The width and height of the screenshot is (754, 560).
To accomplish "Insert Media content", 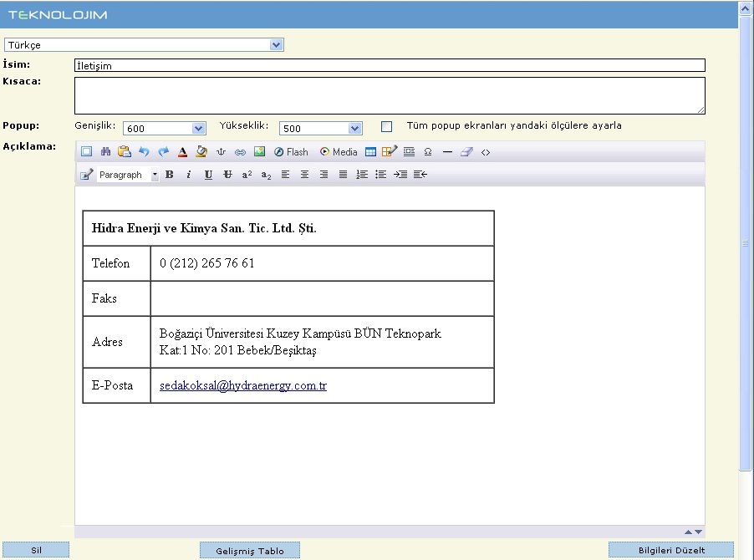I will pos(339,152).
